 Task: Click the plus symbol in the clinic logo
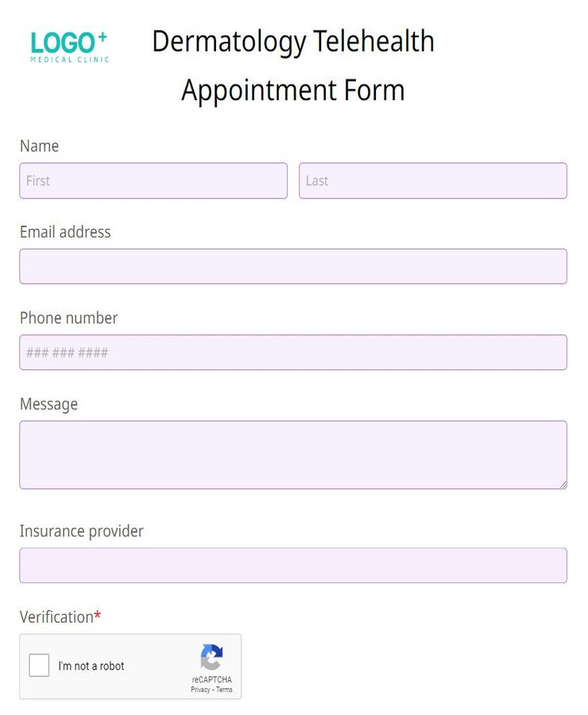tap(104, 35)
